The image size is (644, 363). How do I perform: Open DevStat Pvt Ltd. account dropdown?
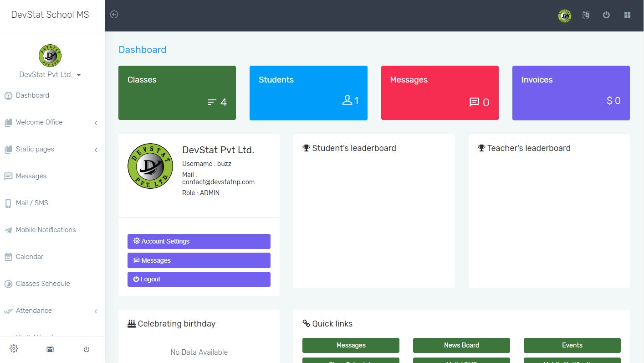coord(50,75)
